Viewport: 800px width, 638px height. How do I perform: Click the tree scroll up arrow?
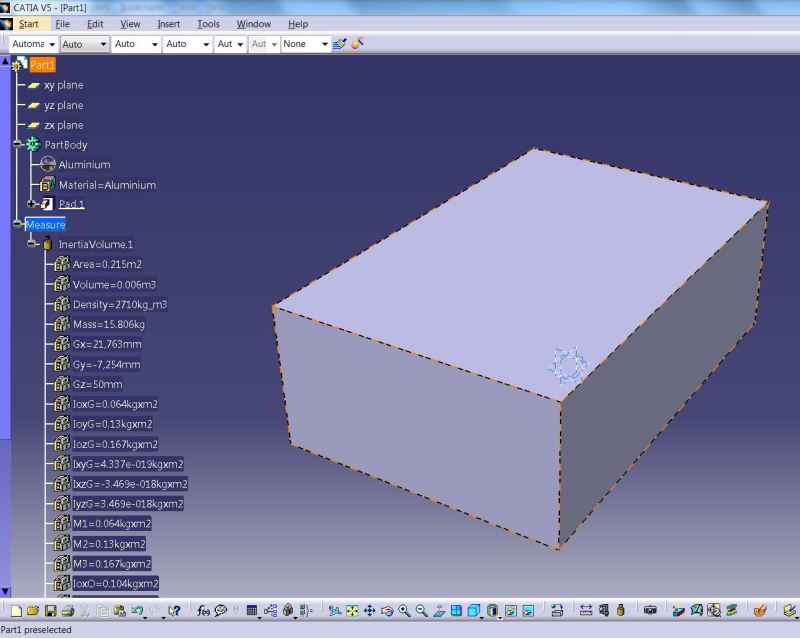point(5,61)
